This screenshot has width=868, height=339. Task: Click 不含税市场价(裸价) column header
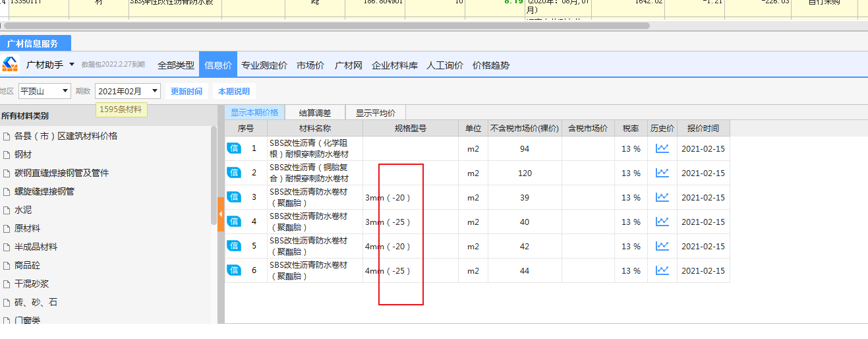(525, 128)
